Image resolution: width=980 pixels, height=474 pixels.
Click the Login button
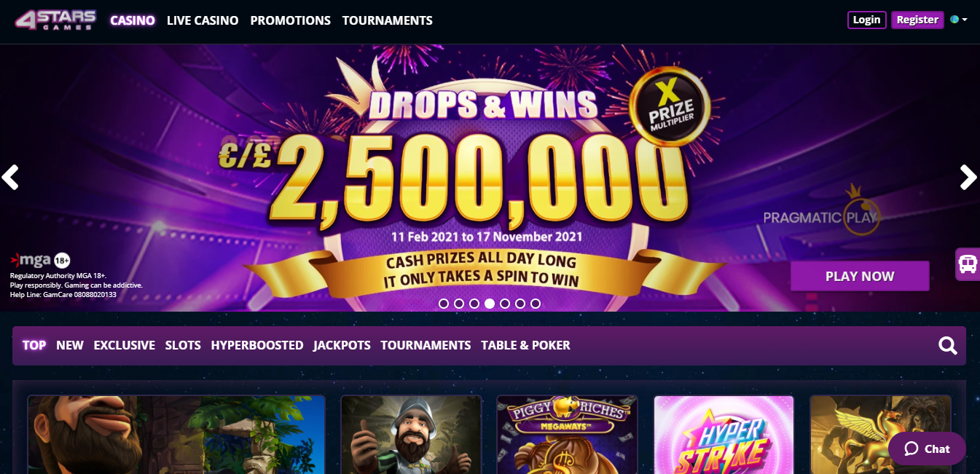[866, 20]
